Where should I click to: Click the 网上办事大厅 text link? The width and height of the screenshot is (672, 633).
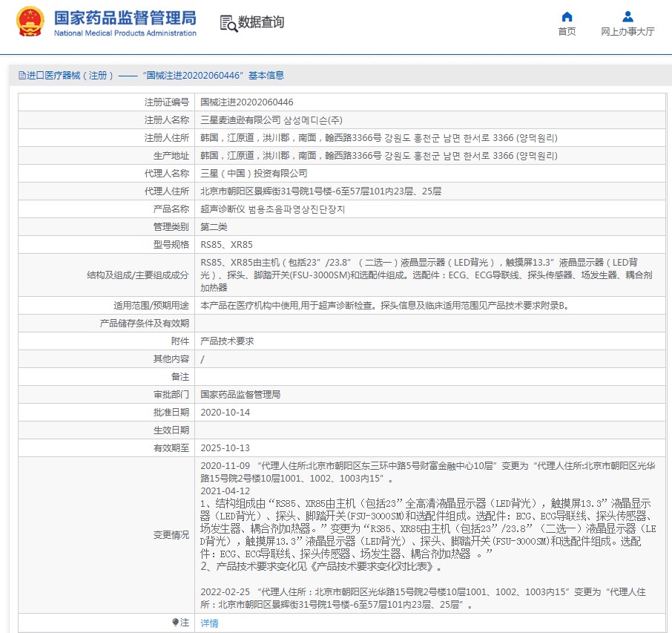[627, 31]
